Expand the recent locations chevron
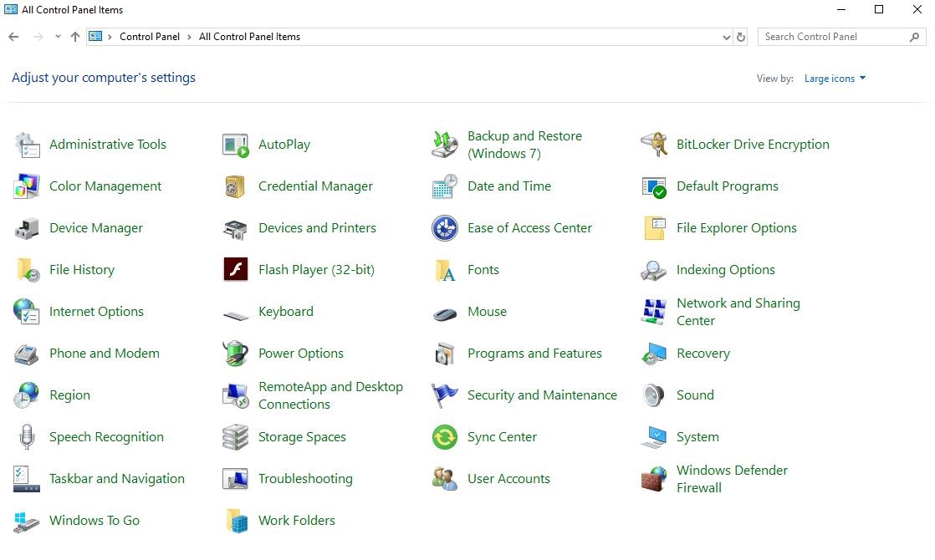935x560 pixels. pyautogui.click(x=58, y=37)
